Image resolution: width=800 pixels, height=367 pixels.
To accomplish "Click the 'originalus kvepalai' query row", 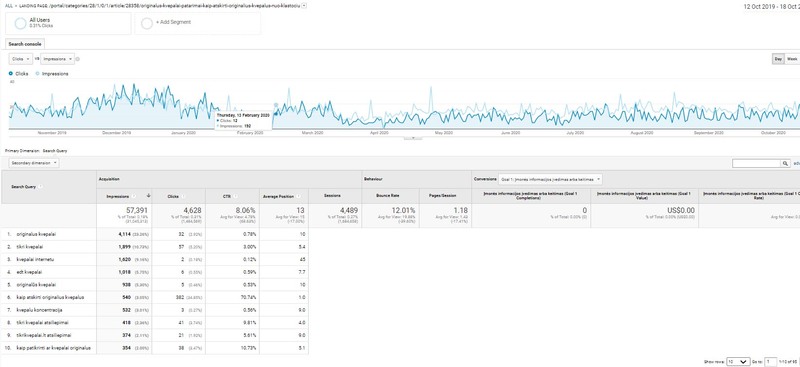I will click(36, 234).
